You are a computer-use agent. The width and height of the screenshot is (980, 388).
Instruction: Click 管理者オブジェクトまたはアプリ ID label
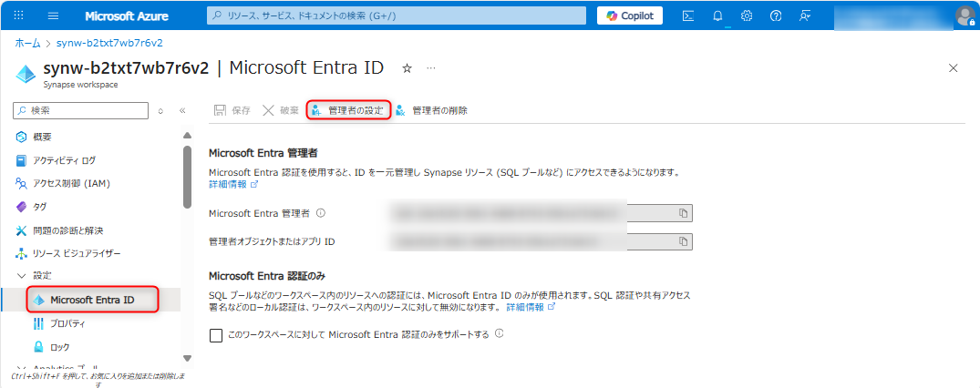click(x=272, y=241)
